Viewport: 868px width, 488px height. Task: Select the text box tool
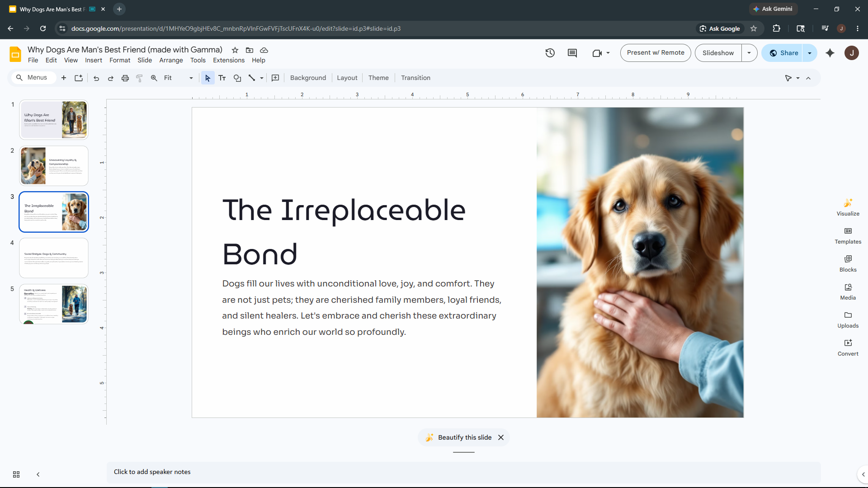pos(222,78)
